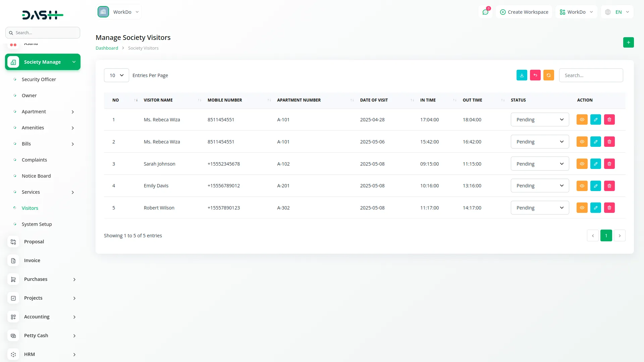Open the entries per page dropdown
Viewport: 644px width, 362px height.
[116, 75]
